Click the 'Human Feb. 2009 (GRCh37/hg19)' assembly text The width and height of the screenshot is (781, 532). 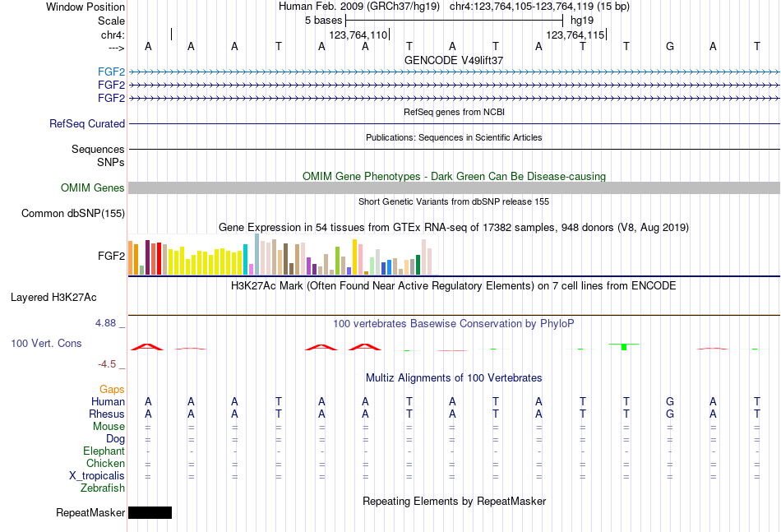pyautogui.click(x=359, y=7)
